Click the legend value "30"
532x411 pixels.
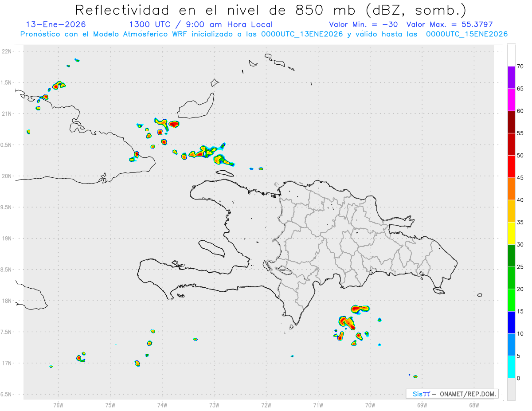click(x=520, y=244)
